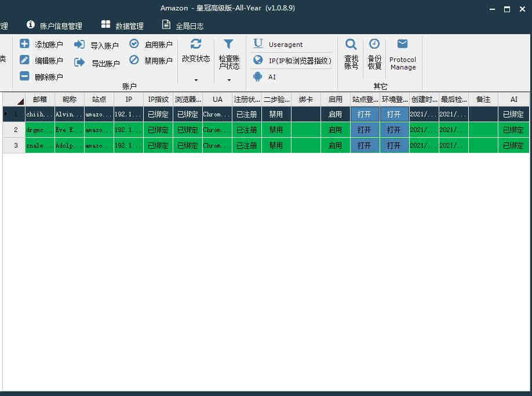The image size is (532, 396).
Task: Sort by the 备注 column header
Action: click(483, 100)
